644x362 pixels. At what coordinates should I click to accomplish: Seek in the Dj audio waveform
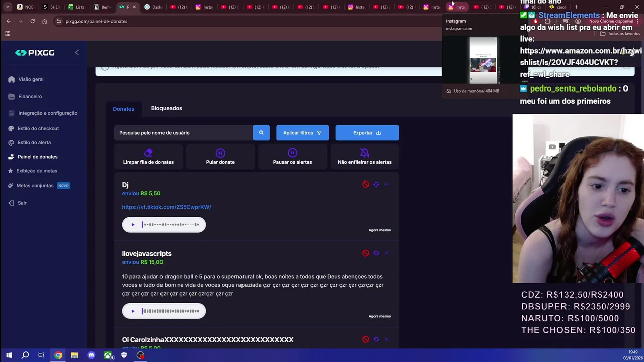point(171,225)
